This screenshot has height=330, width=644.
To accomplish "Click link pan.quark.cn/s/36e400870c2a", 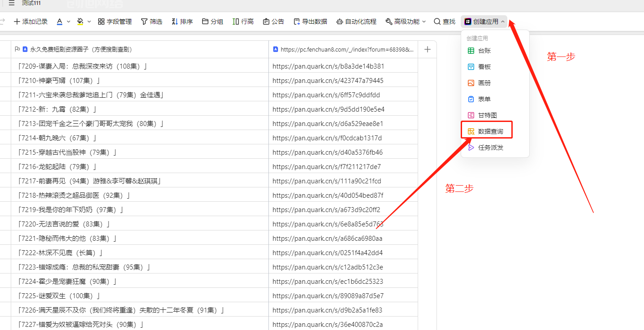I will pyautogui.click(x=328, y=325).
